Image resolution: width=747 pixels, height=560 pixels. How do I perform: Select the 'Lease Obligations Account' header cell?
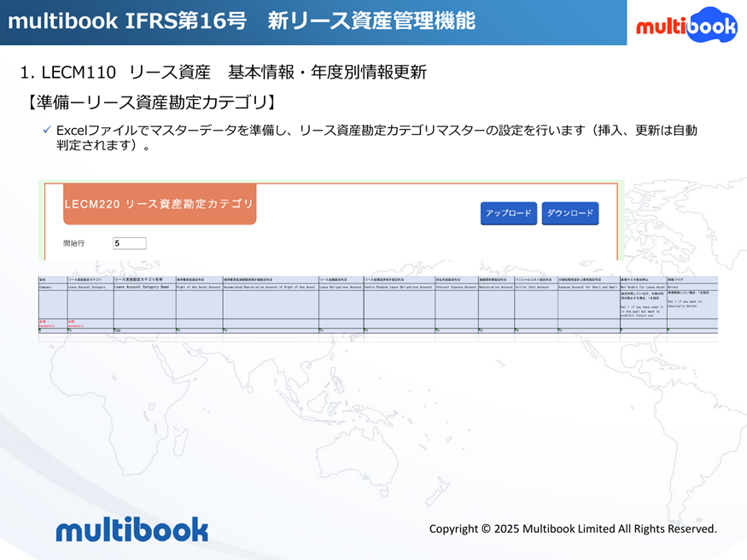pos(341,287)
